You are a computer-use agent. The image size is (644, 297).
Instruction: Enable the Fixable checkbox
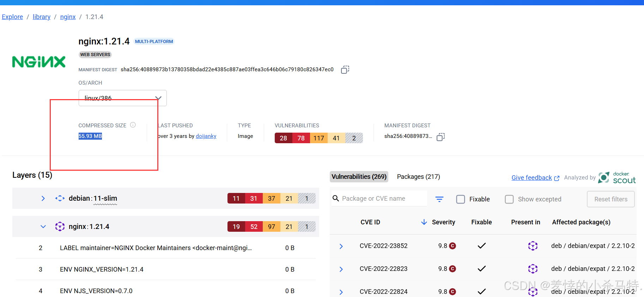coord(461,199)
